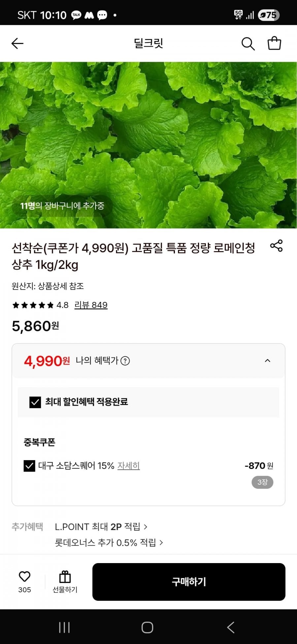Tap 자세히 link for coupon details

[x=129, y=466]
